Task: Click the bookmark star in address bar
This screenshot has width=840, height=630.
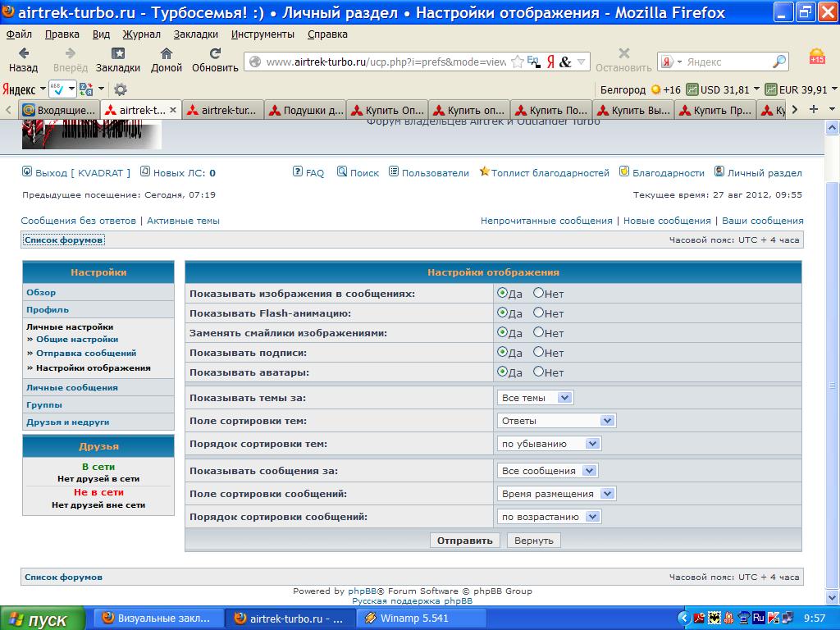Action: (x=517, y=62)
